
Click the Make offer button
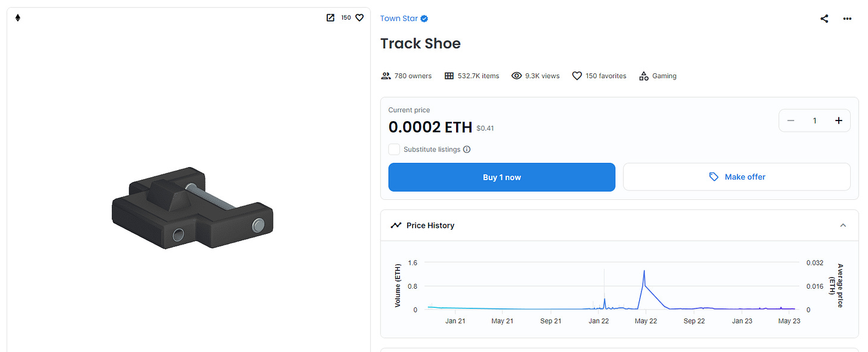pos(736,177)
